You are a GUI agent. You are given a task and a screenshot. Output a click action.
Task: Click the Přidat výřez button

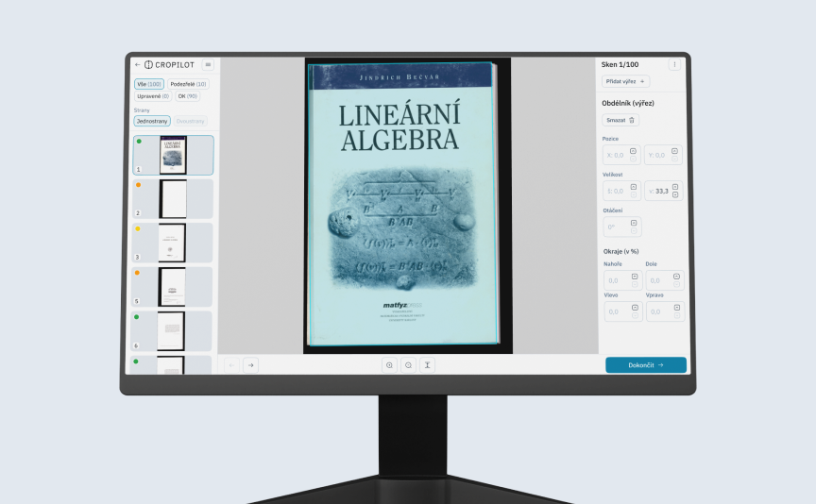pyautogui.click(x=626, y=81)
